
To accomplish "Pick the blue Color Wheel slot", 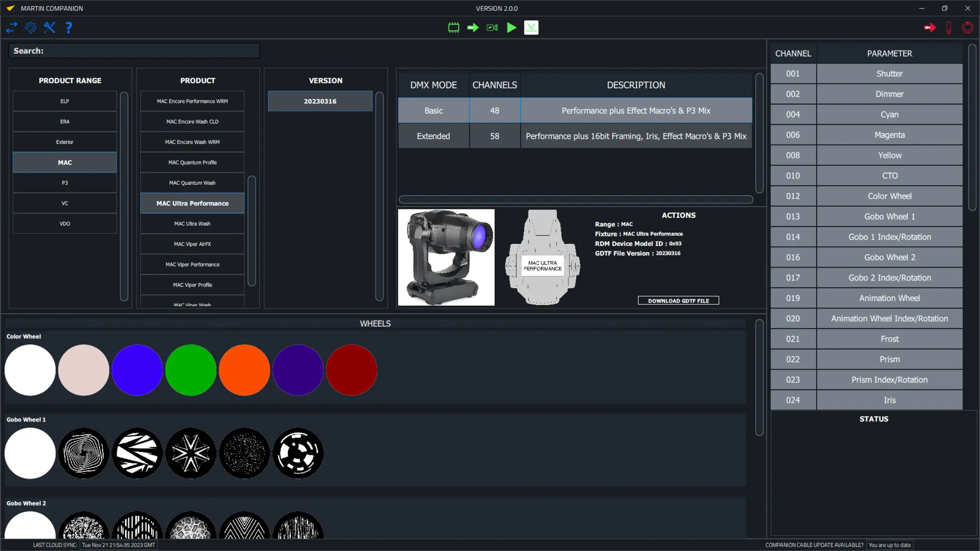I will coord(137,370).
